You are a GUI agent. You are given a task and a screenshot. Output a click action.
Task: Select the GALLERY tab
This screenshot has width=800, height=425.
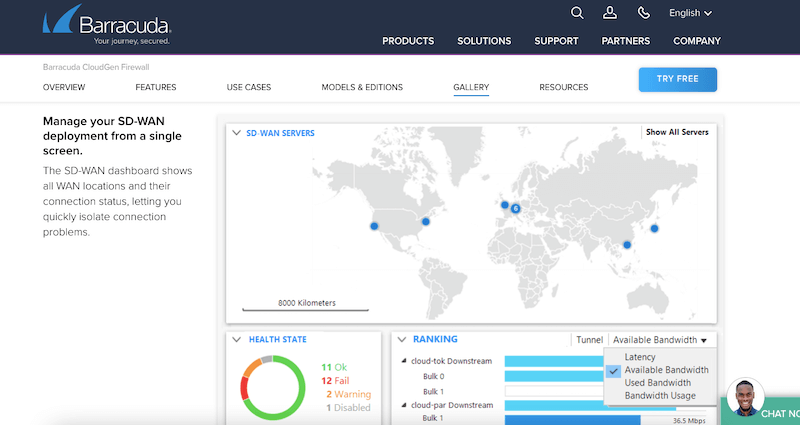[x=471, y=87]
